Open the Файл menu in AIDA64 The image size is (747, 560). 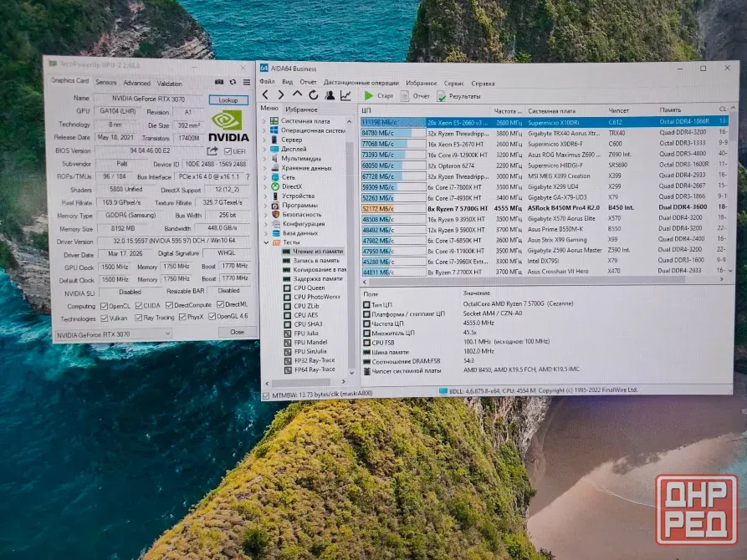[267, 82]
